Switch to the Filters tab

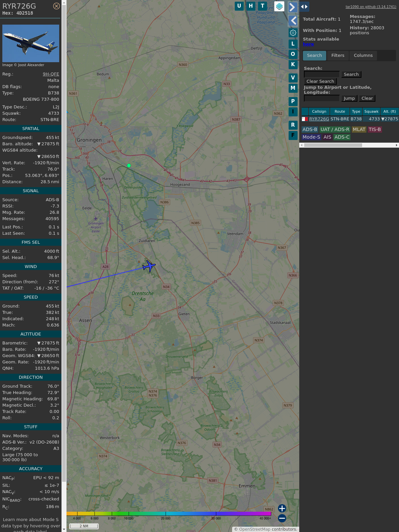coord(338,56)
